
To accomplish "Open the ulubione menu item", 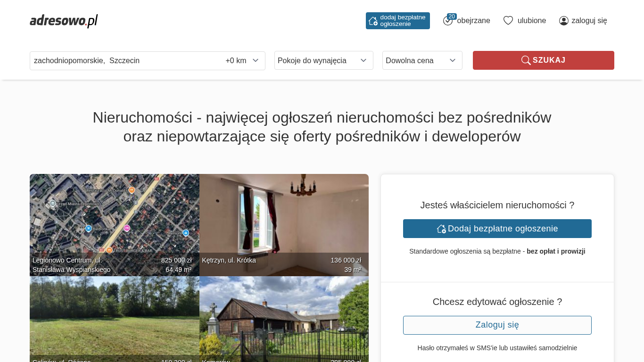I will [532, 21].
